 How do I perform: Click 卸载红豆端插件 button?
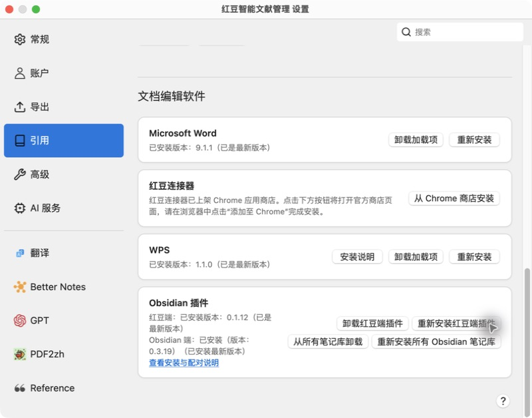pyautogui.click(x=372, y=323)
